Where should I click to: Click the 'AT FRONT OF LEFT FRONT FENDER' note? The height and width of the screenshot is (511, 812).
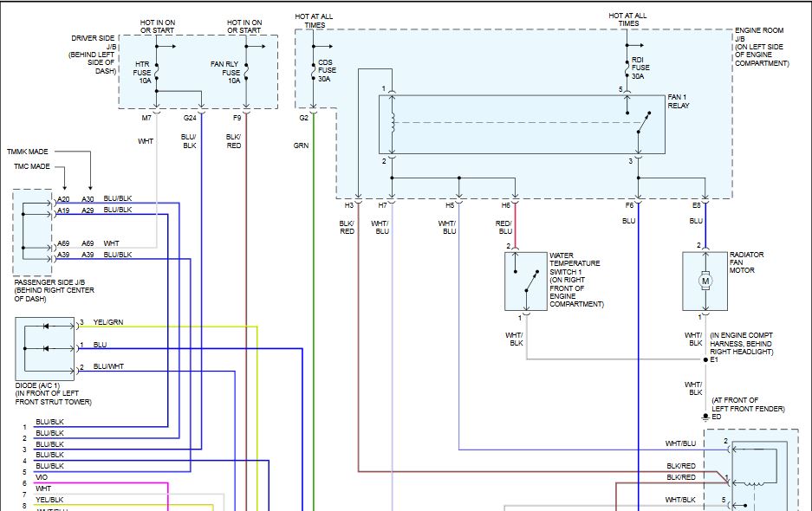point(748,404)
